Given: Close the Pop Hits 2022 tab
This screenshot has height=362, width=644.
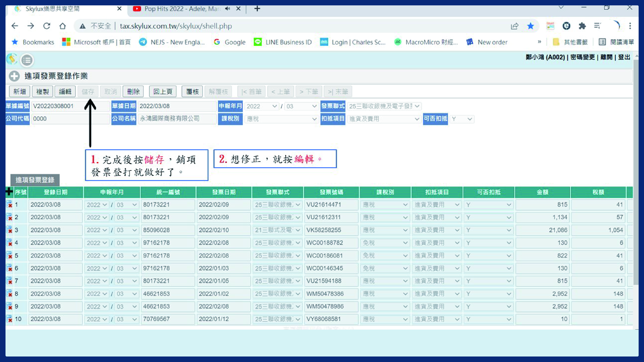Looking at the screenshot, I should [x=239, y=9].
